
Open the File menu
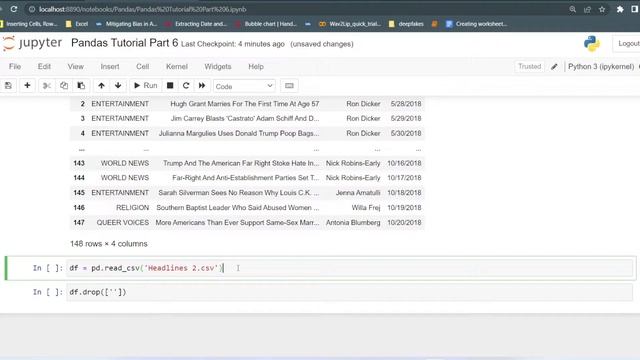pos(15,67)
